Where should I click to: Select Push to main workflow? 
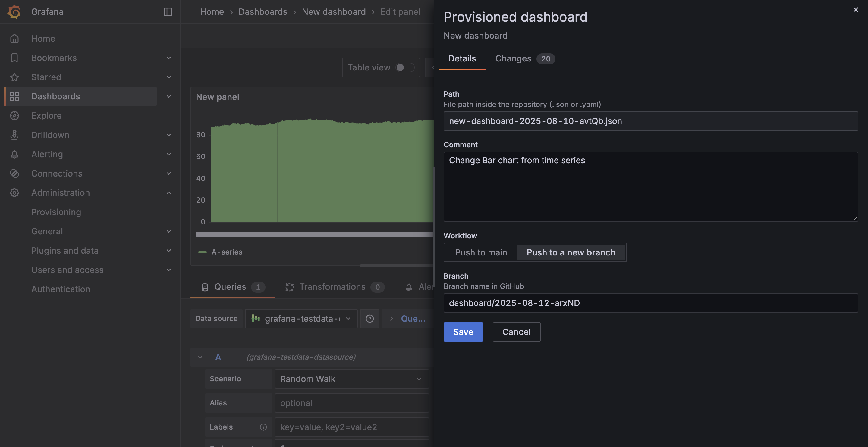(x=481, y=252)
